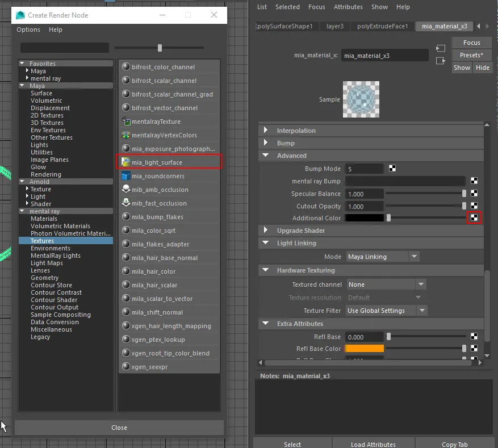Click map button next to Additional Color
Screen dimensions: 498x448
coord(474,218)
